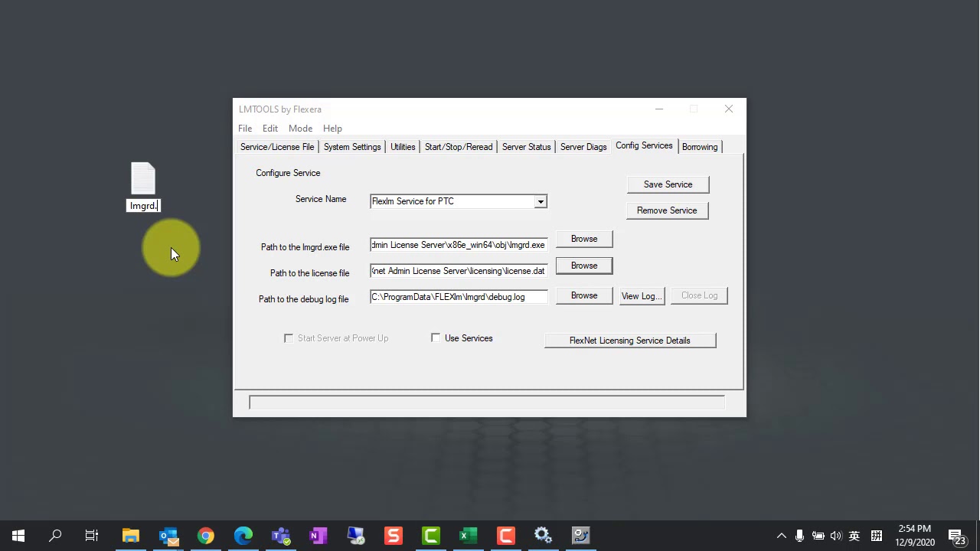Click the lmgrd file name edit box
The width and height of the screenshot is (980, 551).
pos(143,206)
